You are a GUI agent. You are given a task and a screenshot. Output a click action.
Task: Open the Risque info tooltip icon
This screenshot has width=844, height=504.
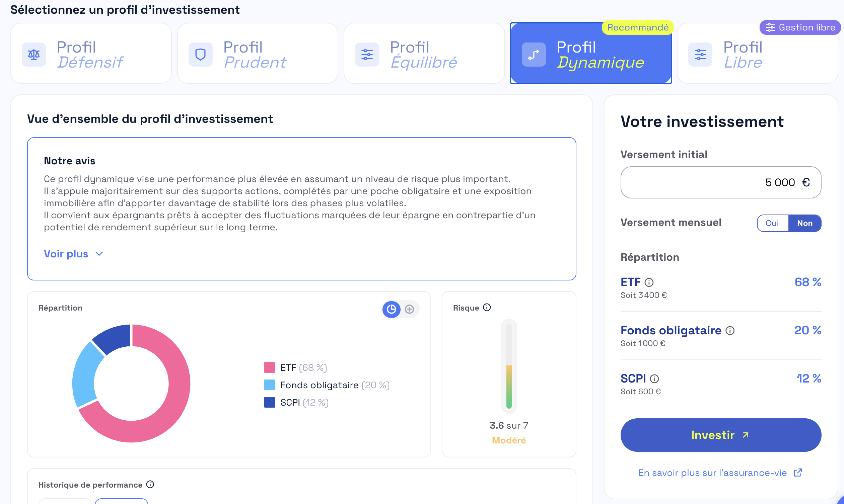(487, 307)
